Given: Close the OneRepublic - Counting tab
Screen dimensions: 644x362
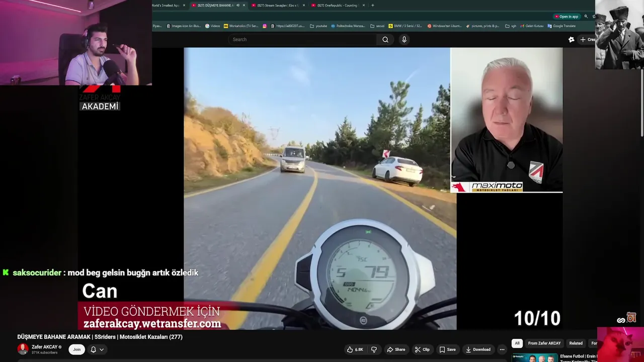Looking at the screenshot, I should click(364, 6).
